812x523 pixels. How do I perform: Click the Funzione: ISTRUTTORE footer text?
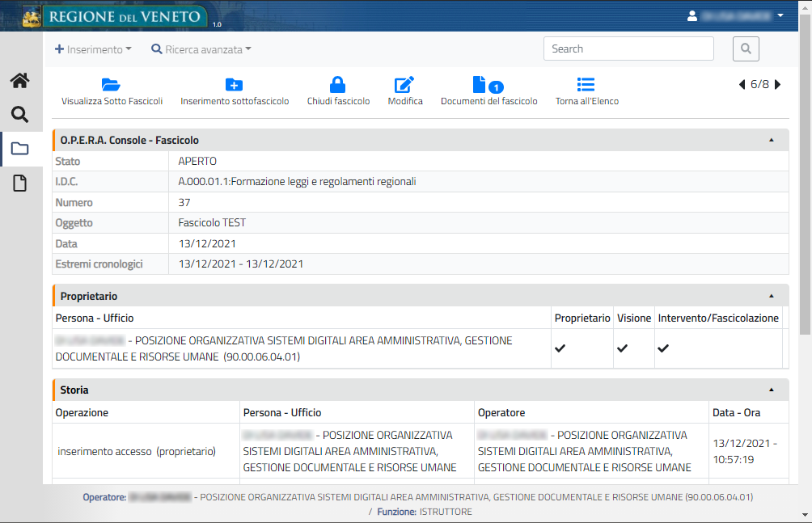pos(425,512)
